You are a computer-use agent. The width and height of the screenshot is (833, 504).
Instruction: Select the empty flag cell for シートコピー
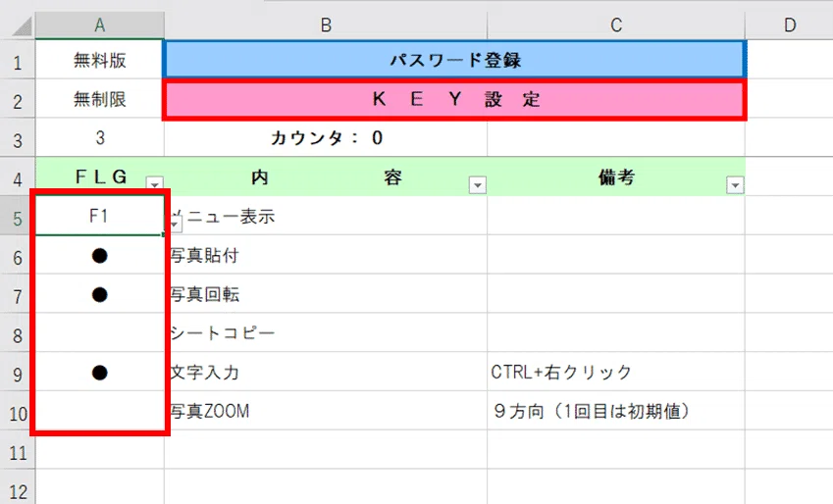click(x=99, y=333)
